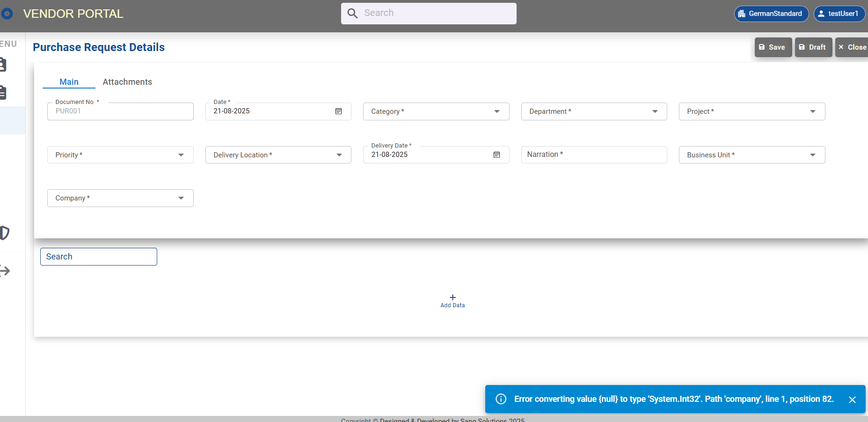
Task: Click the info icon in error toast
Action: (501, 399)
